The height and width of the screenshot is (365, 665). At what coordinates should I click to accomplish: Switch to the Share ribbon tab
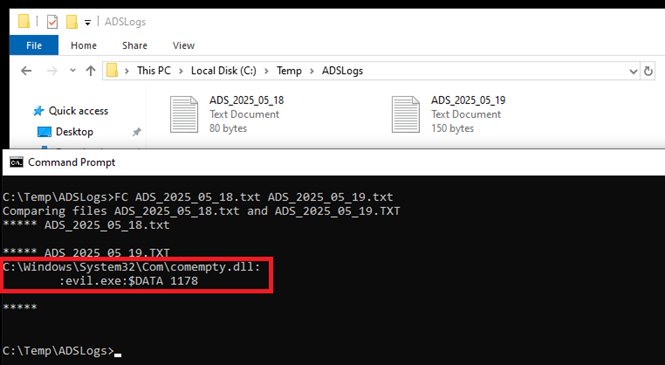click(134, 45)
